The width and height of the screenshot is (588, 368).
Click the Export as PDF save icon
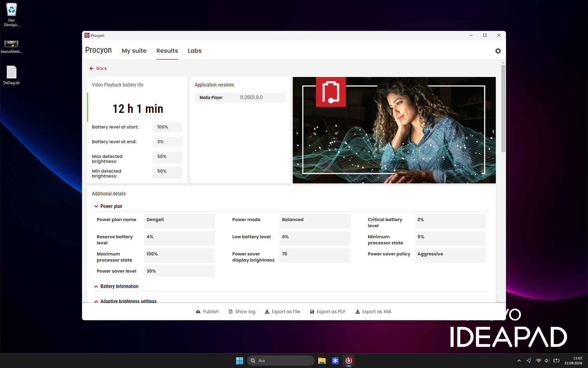(312, 312)
